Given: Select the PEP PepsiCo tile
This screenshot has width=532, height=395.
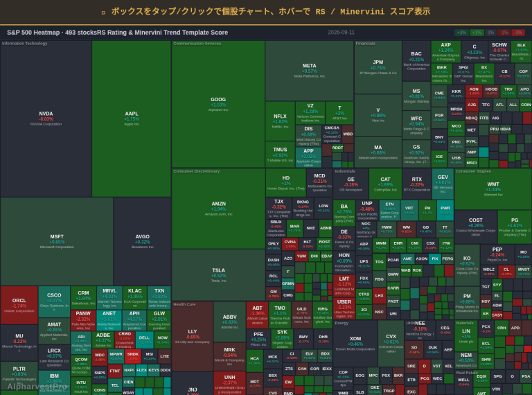Looking at the screenshot, I should point(497,254).
